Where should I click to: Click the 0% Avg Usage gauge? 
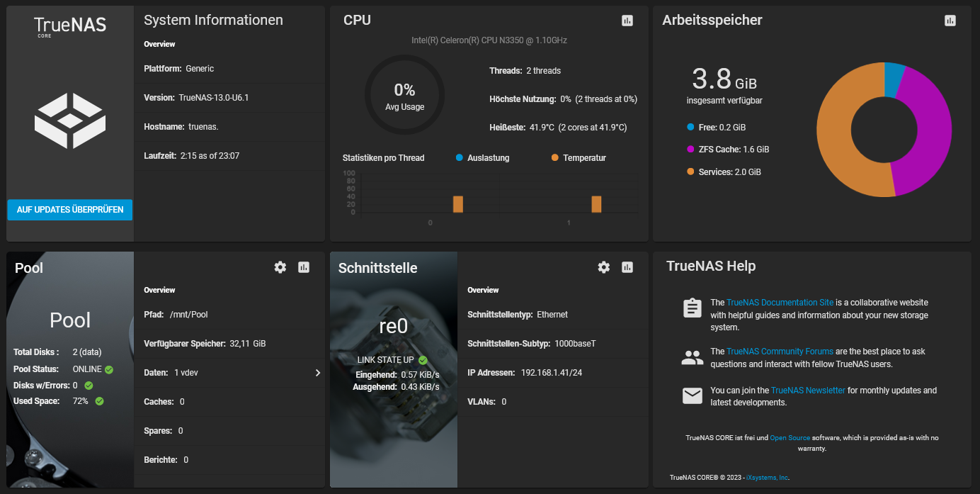point(404,96)
